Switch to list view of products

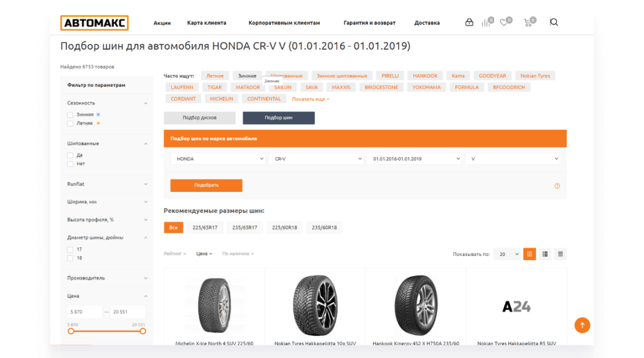pos(545,254)
